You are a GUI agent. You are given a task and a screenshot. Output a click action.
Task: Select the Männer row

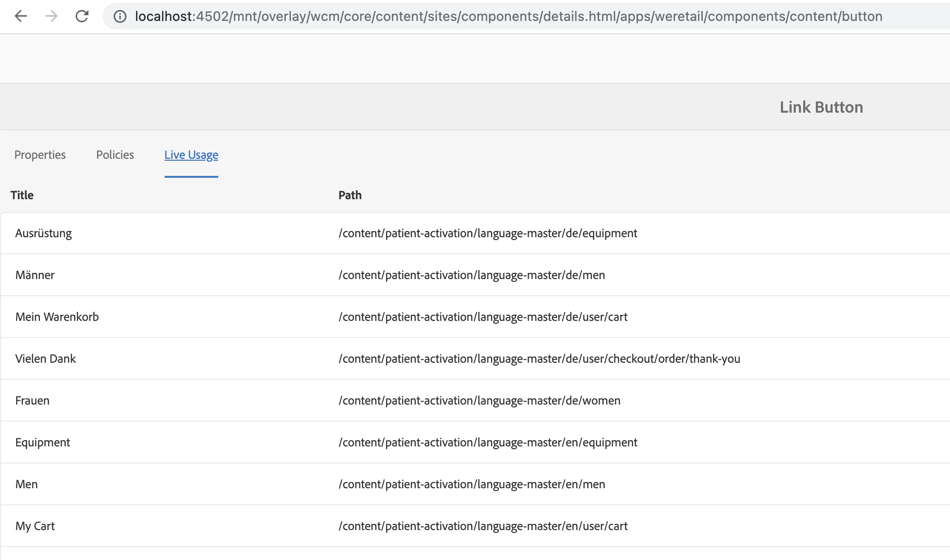35,275
